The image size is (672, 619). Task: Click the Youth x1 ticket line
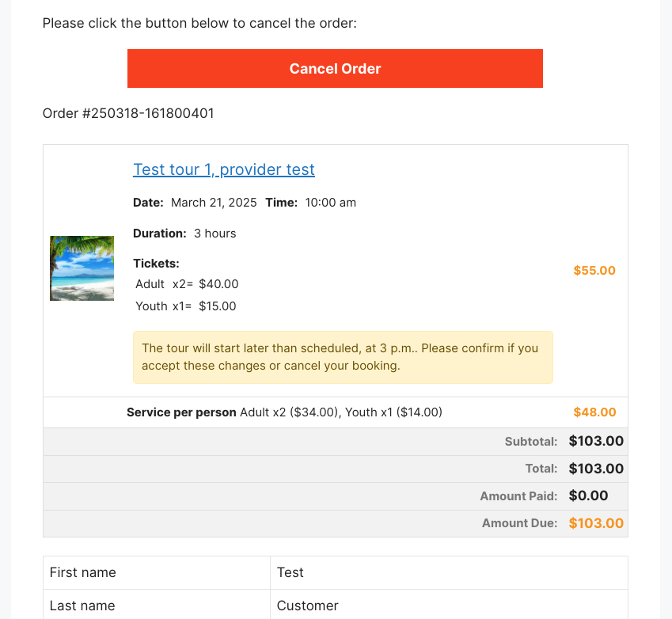(x=185, y=306)
